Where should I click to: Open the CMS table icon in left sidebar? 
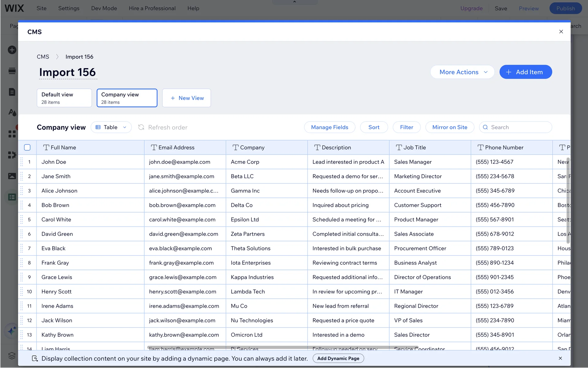12,197
